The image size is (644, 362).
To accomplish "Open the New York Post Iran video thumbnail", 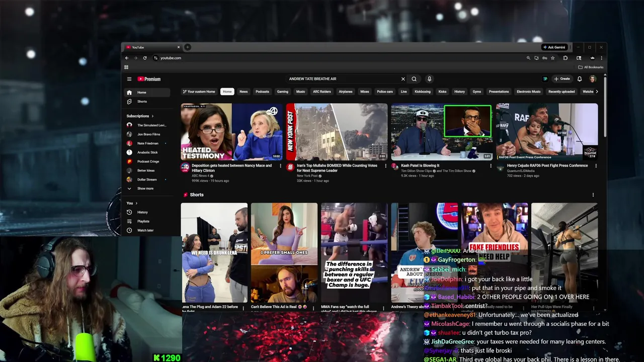I will pyautogui.click(x=337, y=132).
